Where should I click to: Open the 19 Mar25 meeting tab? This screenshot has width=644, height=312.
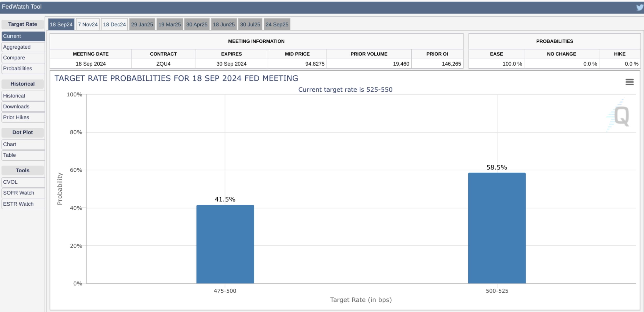click(x=170, y=24)
